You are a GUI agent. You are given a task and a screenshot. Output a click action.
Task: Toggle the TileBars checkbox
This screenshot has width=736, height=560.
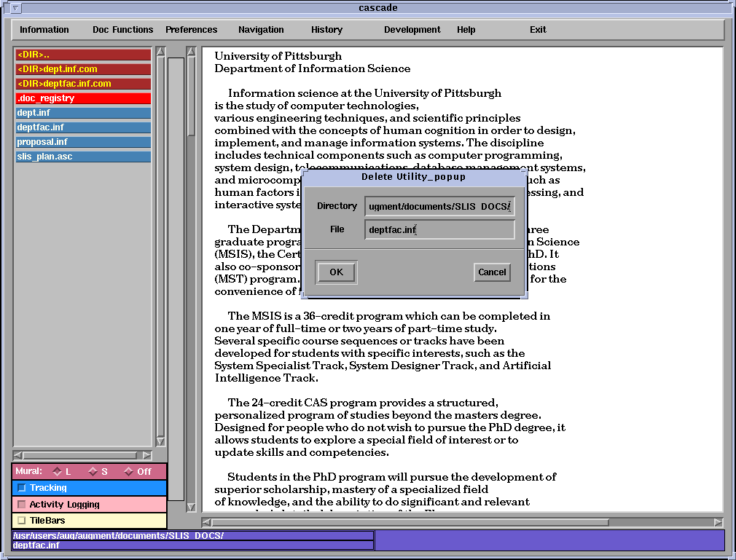pos(22,520)
